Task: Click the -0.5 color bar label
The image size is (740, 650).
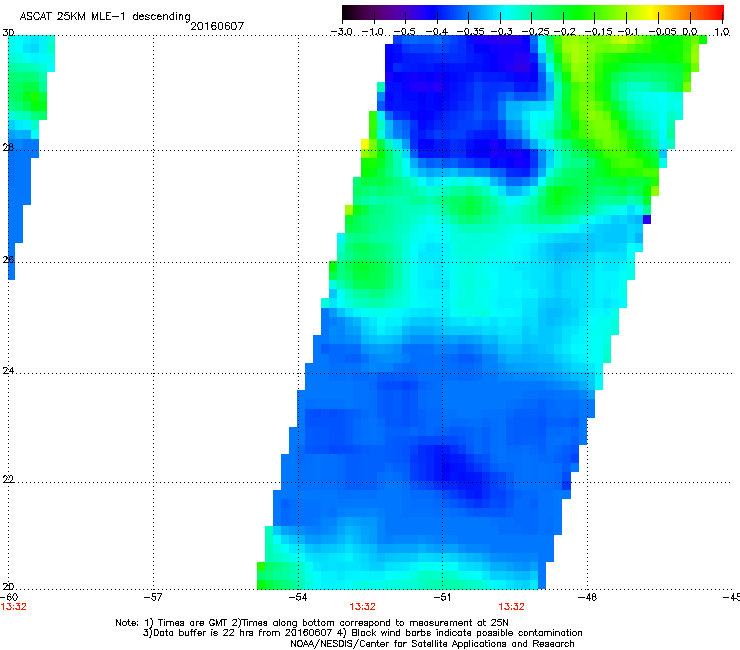Action: [x=404, y=32]
